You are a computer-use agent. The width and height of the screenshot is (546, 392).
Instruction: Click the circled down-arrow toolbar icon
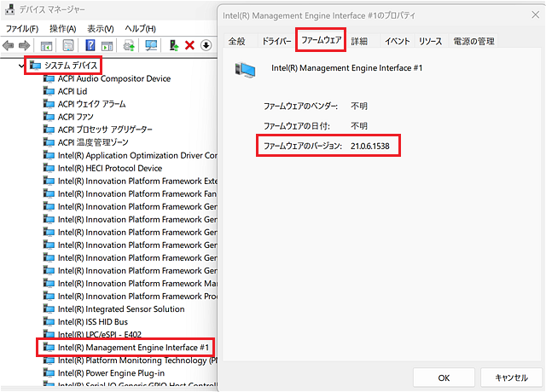(x=206, y=45)
